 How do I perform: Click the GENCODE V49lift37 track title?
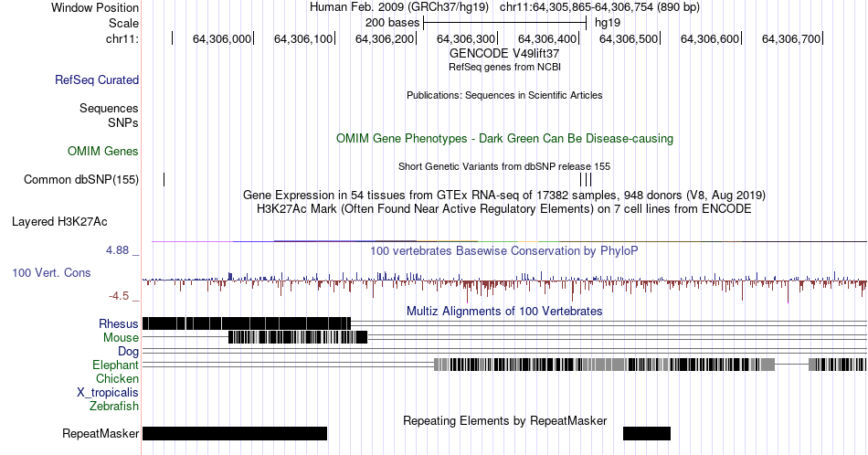(x=504, y=54)
